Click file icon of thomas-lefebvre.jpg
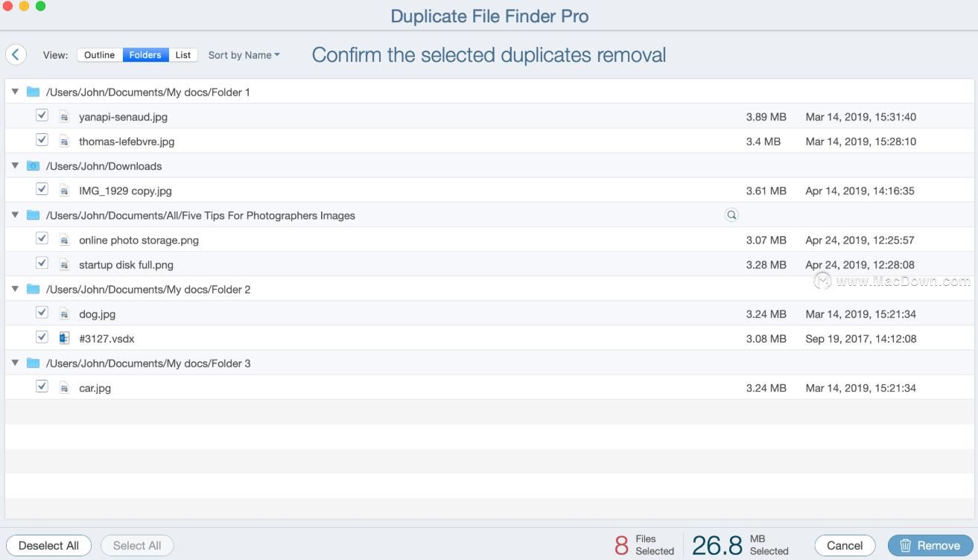The width and height of the screenshot is (978, 560). [65, 141]
